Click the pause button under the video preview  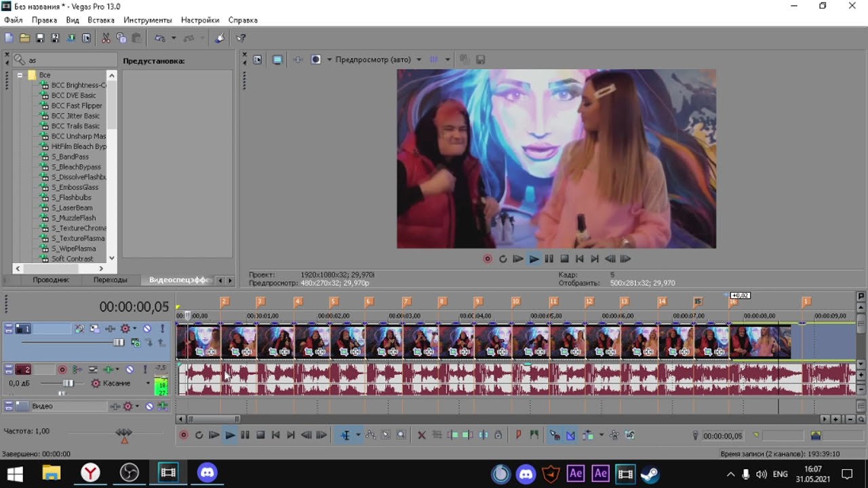tap(549, 259)
